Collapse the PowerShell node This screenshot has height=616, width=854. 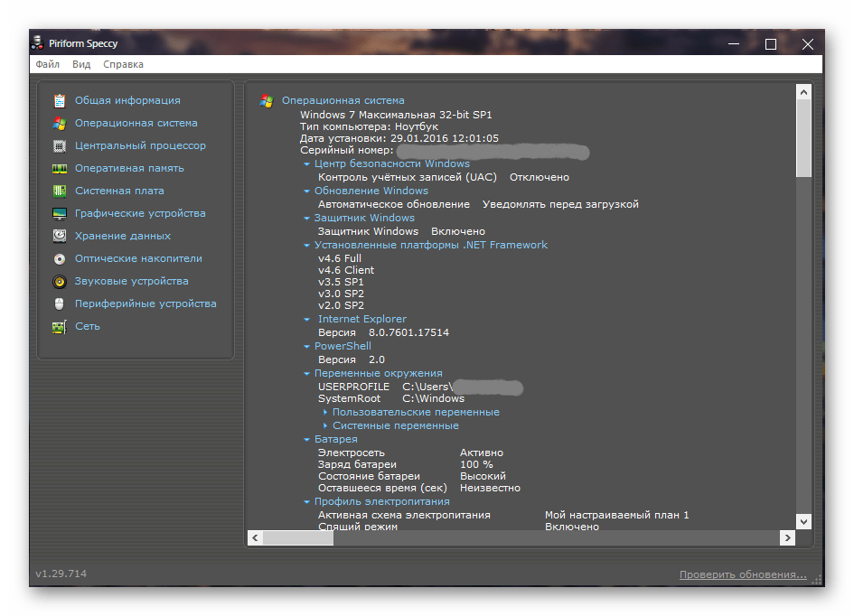[x=306, y=347]
